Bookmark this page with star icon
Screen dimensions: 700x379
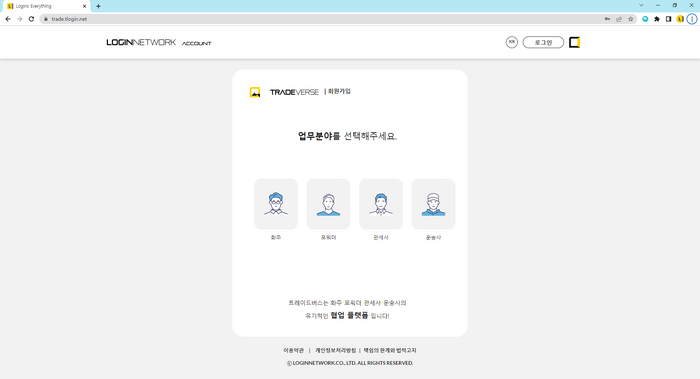click(630, 19)
